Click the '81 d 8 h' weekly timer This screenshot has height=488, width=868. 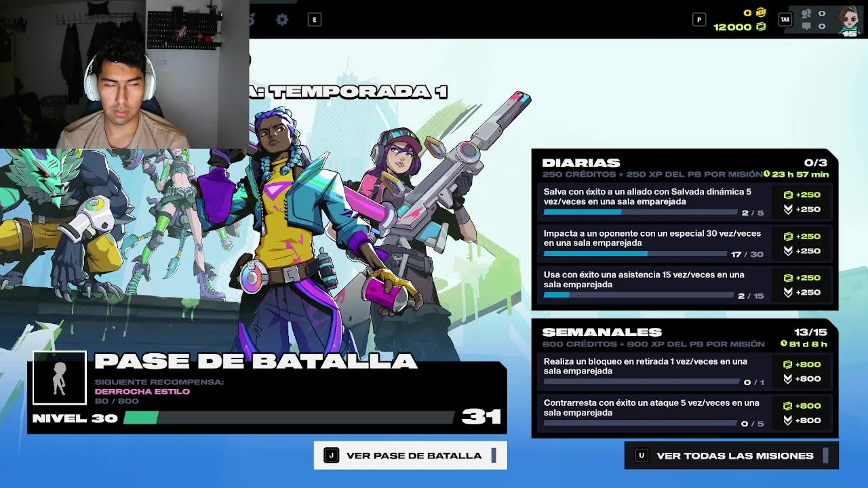(808, 344)
